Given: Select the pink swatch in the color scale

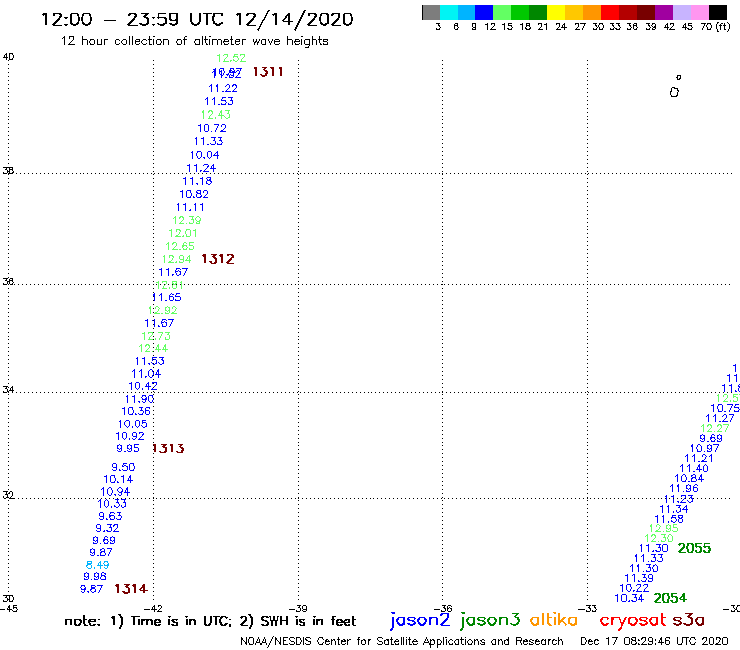Looking at the screenshot, I should click(x=700, y=12).
